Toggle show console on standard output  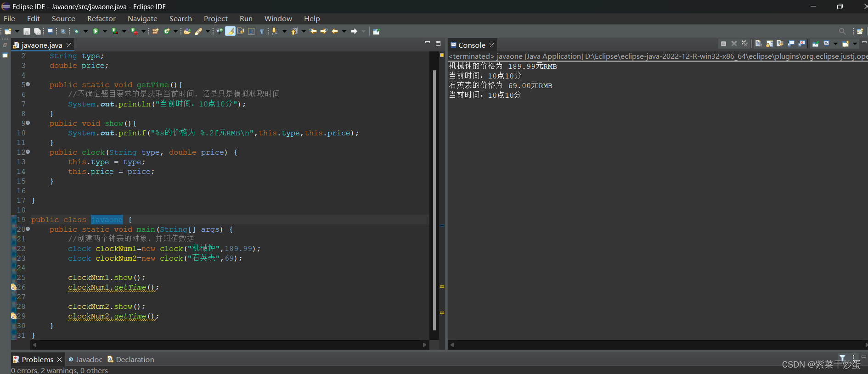pos(791,44)
